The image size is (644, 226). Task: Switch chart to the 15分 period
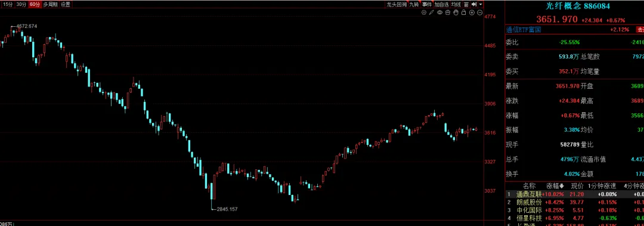click(x=8, y=5)
